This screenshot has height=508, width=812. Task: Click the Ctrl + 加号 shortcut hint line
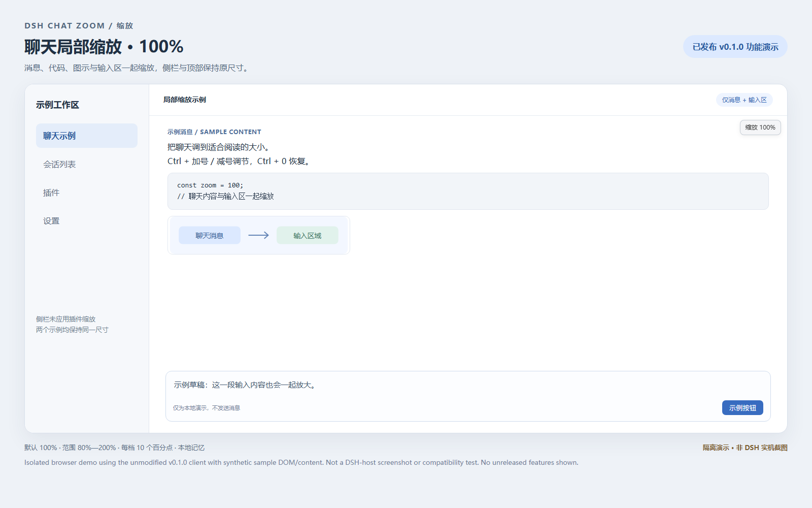point(240,162)
